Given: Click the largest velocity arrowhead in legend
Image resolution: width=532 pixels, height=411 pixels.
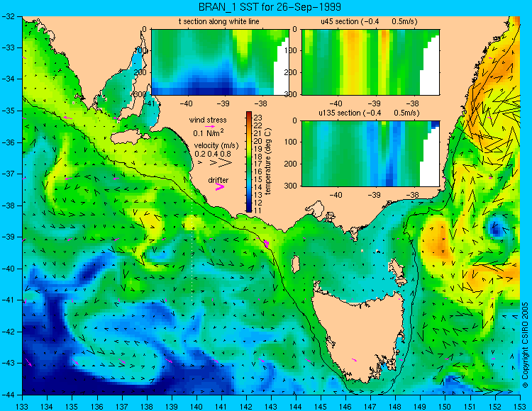Looking at the screenshot, I should [225, 163].
